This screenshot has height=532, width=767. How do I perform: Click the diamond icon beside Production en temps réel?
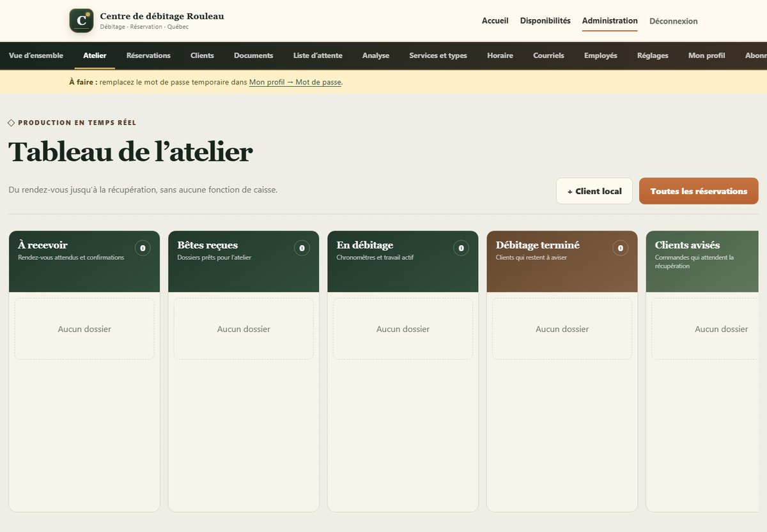point(12,123)
